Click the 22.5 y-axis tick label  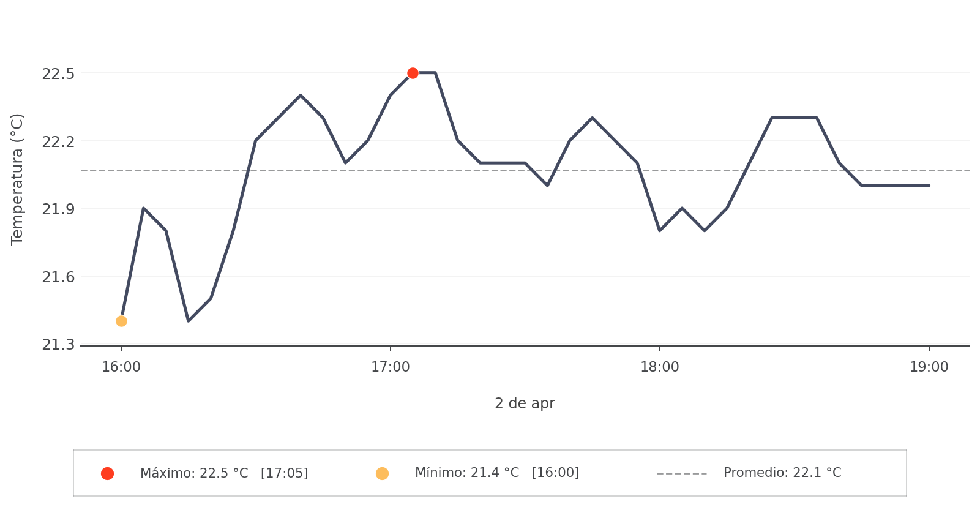click(x=58, y=73)
